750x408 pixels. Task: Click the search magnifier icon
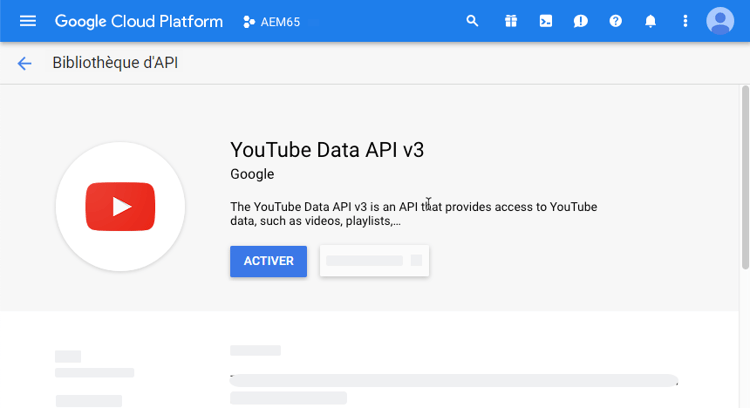point(472,21)
